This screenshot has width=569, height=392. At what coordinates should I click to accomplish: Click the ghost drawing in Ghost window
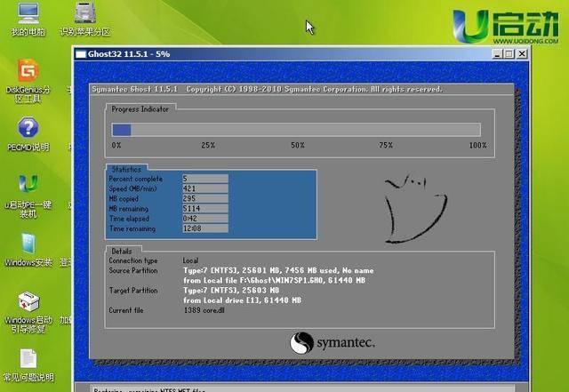416,209
